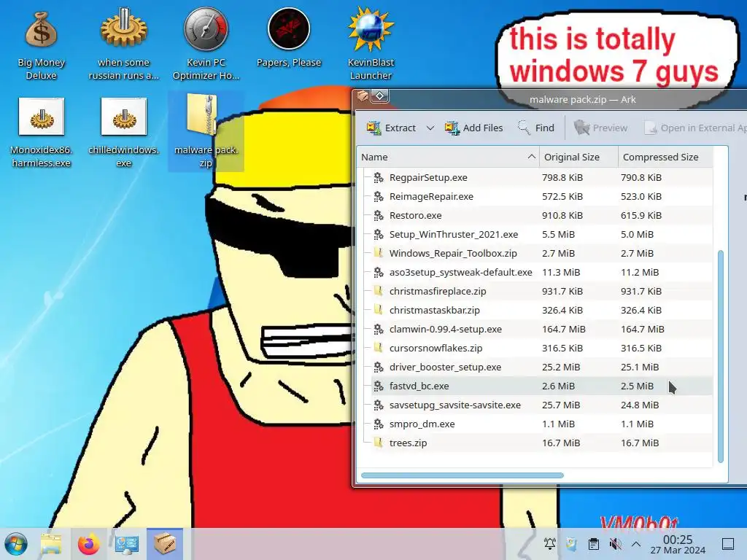Click the Ark window menu icon in the title bar
This screenshot has width=747, height=560.
pos(363,96)
